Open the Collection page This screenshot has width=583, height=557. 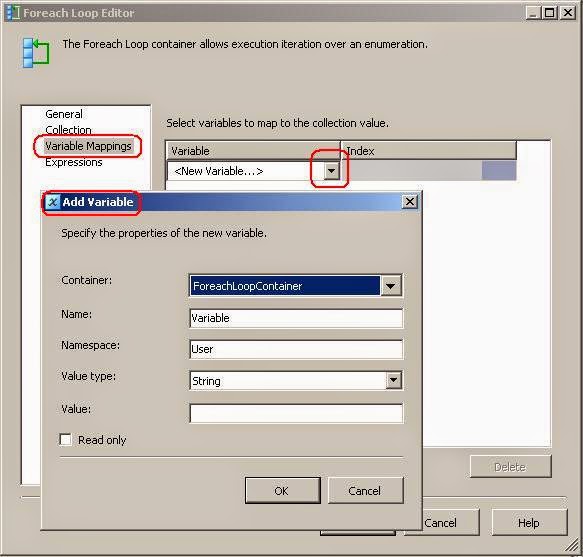(x=68, y=130)
